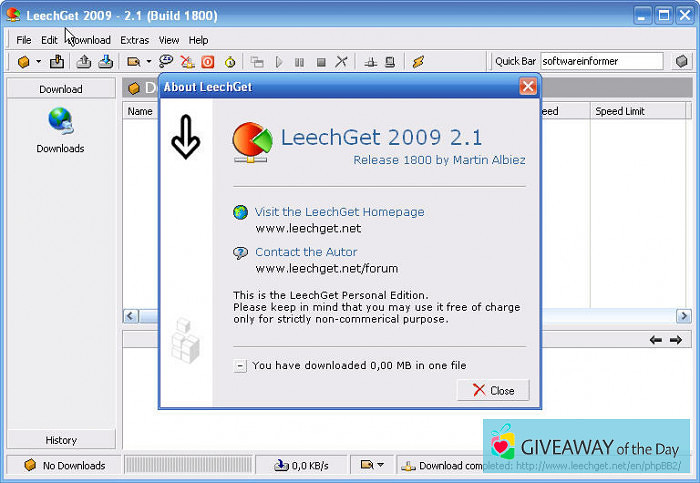Viewport: 700px width, 483px height.
Task: Click the X-shaped delete download icon
Action: (342, 62)
